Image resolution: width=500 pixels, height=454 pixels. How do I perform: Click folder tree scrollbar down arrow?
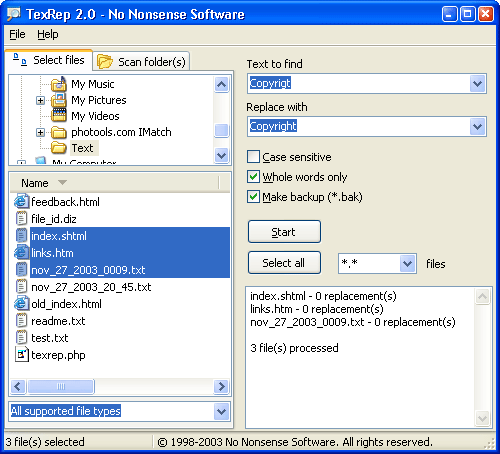[x=222, y=155]
